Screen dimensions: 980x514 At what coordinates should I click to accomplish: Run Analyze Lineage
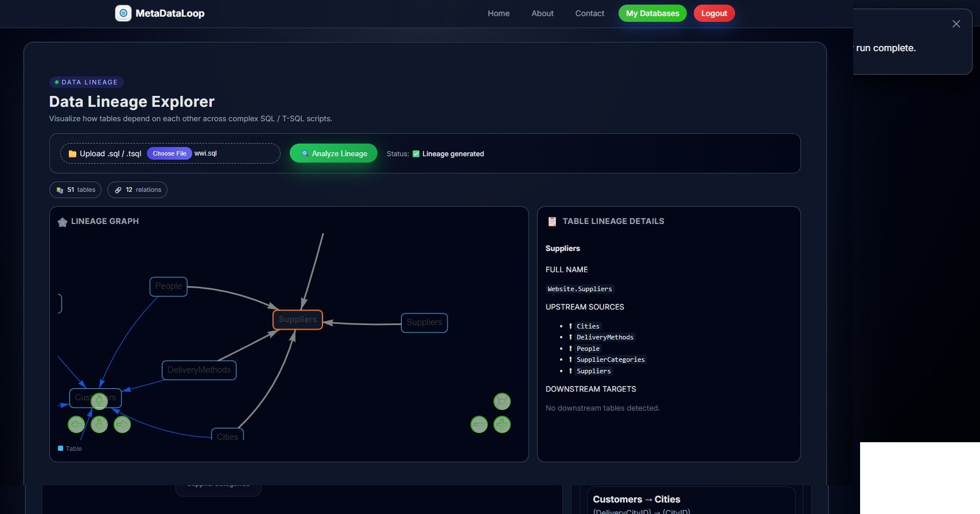point(333,153)
